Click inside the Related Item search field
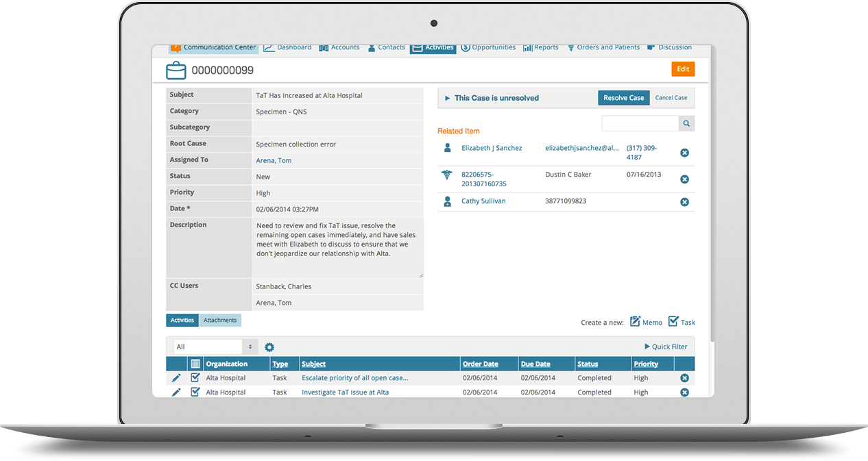The height and width of the screenshot is (461, 868). [639, 123]
